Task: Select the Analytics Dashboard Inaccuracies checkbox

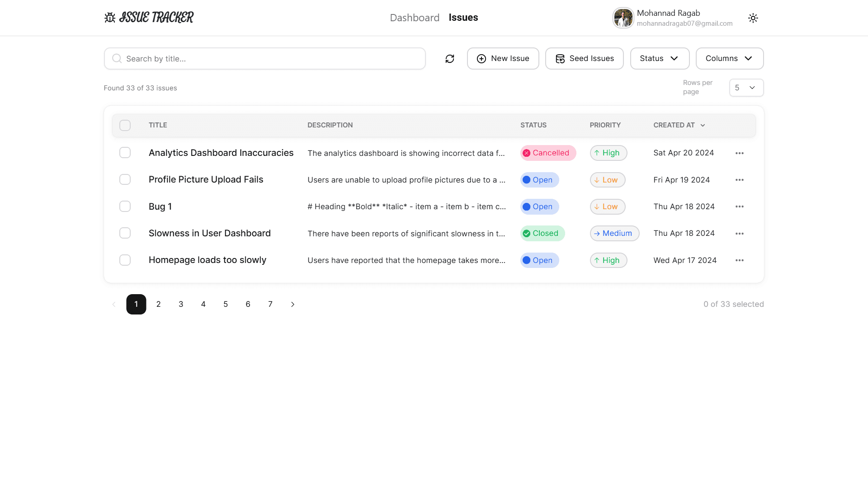Action: pyautogui.click(x=125, y=153)
